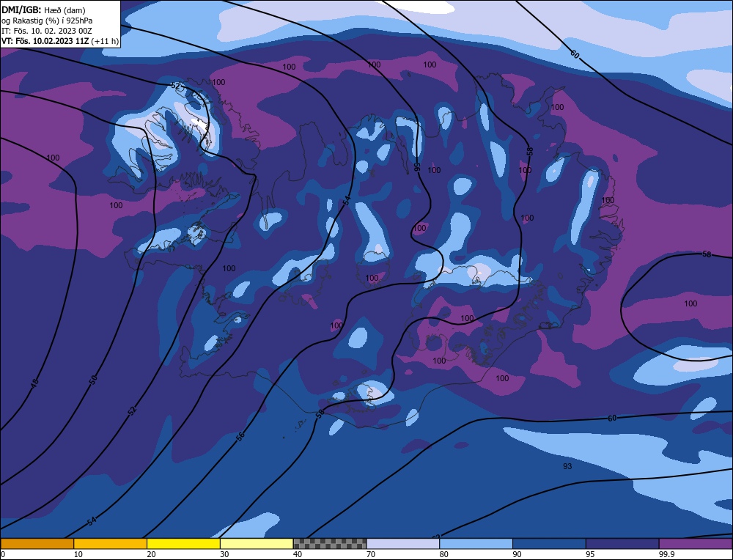The width and height of the screenshot is (733, 560).
Task: Click the dark indigo 95–99.9 legend swatch
Action: (x=622, y=544)
